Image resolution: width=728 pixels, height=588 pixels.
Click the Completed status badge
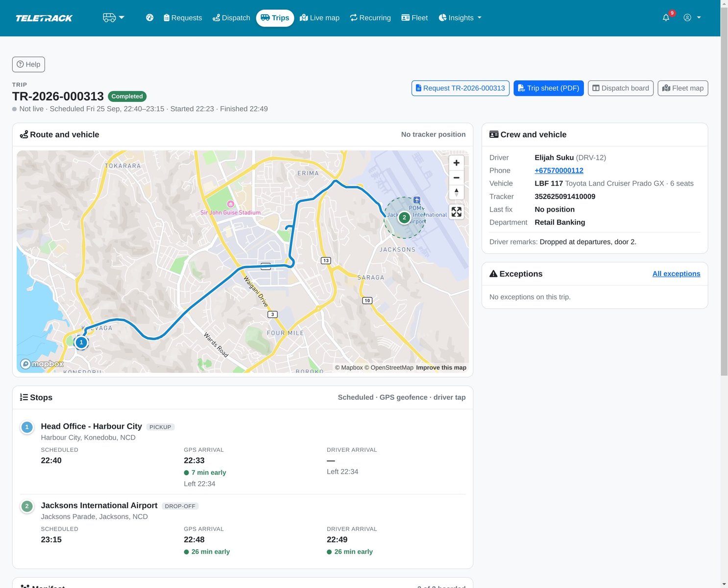click(127, 97)
